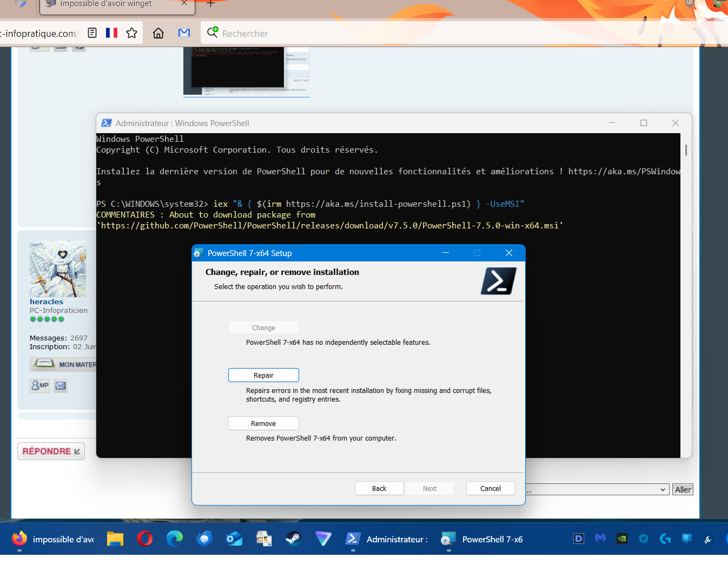Viewport: 728px width, 564px height.
Task: Open Steam from the taskbar
Action: point(294,539)
